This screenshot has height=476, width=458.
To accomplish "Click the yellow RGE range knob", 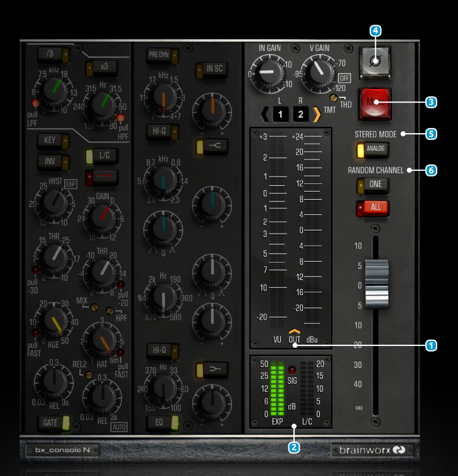I will coord(55,322).
